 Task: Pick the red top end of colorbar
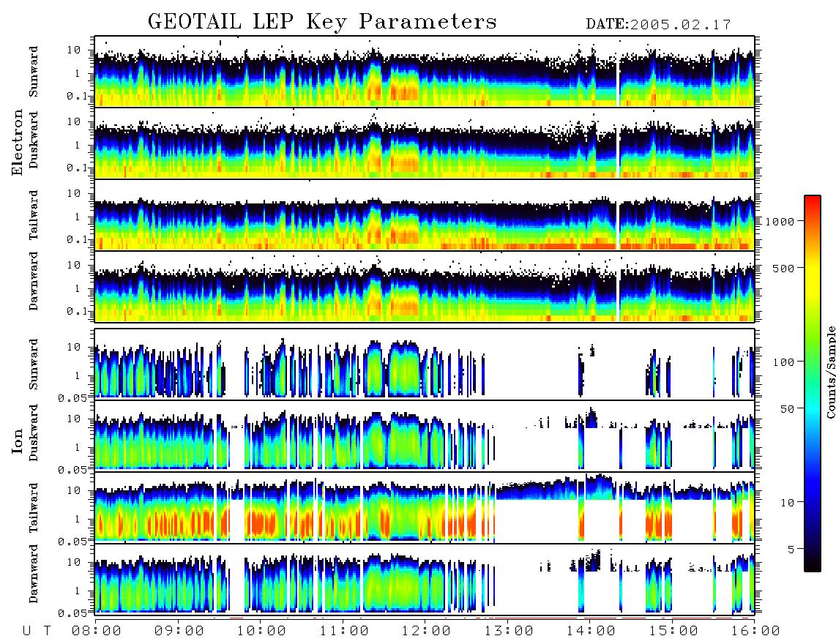point(813,200)
